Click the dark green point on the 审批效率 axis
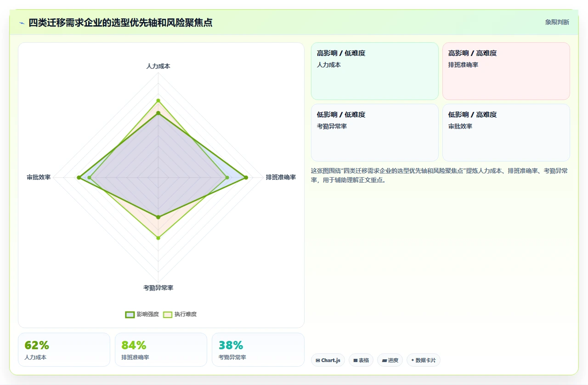588x385 pixels. 79,178
